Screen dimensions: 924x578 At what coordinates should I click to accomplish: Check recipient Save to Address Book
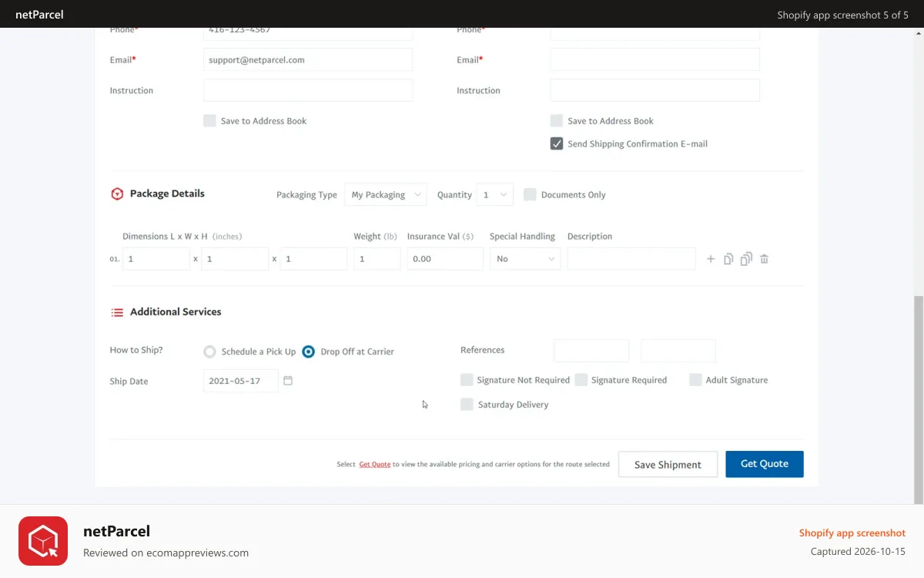[x=556, y=120]
